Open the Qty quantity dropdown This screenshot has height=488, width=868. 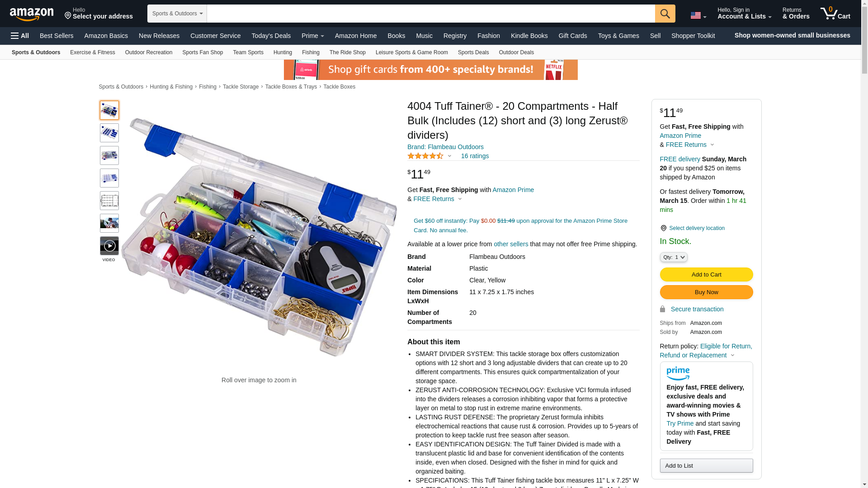click(x=674, y=257)
